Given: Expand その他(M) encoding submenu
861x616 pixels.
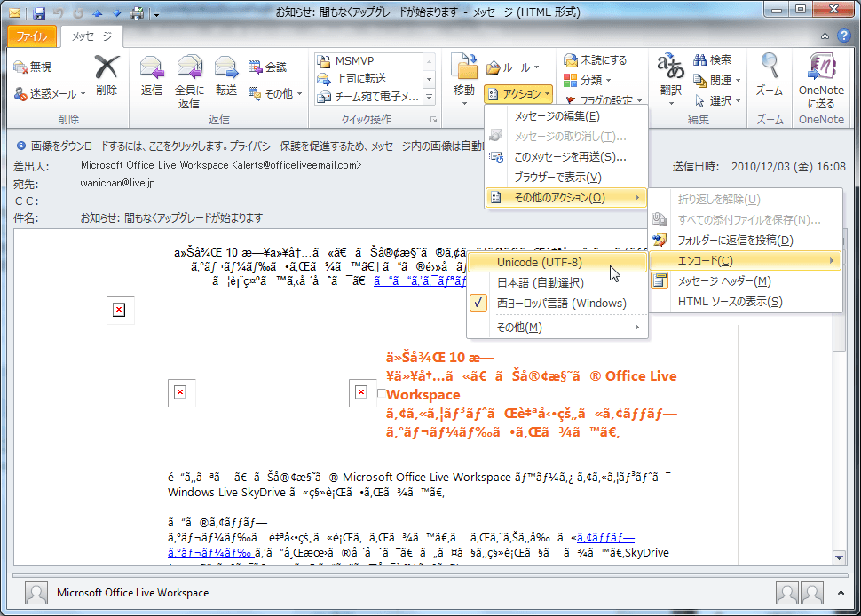Looking at the screenshot, I should [x=557, y=328].
